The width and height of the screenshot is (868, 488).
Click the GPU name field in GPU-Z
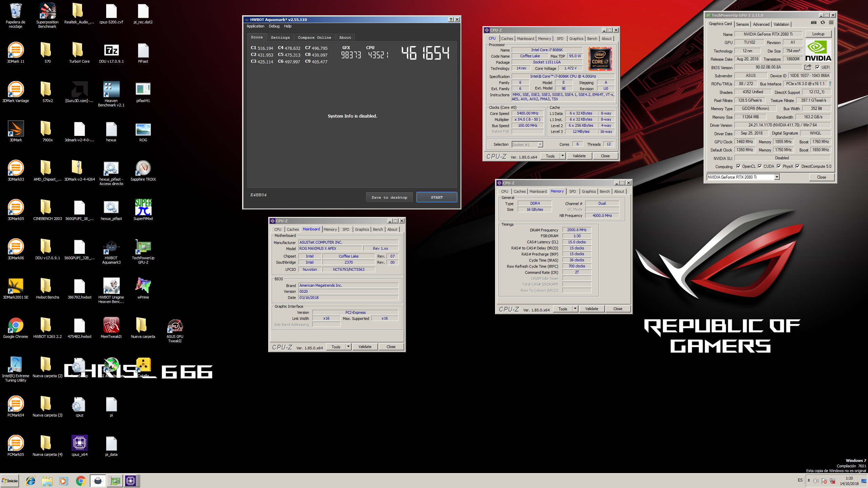(768, 34)
